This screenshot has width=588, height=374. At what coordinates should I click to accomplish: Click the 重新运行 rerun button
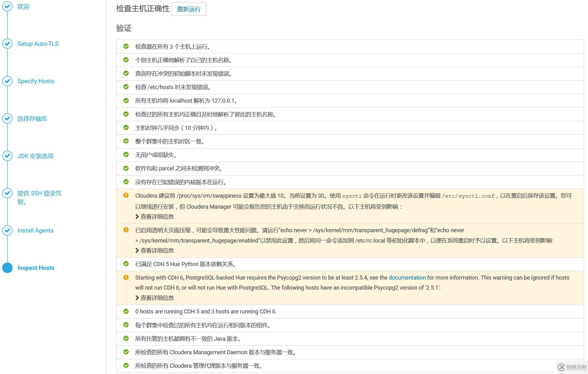(189, 9)
